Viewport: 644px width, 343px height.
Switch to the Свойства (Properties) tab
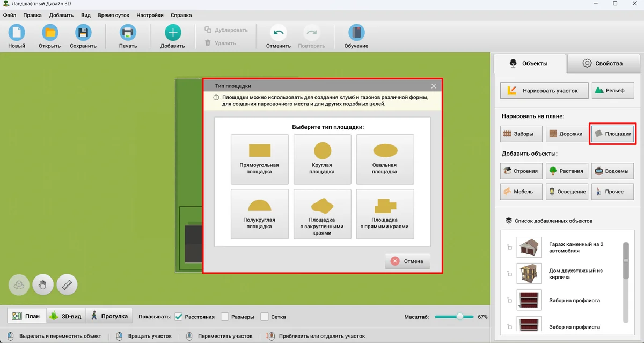[x=603, y=63]
